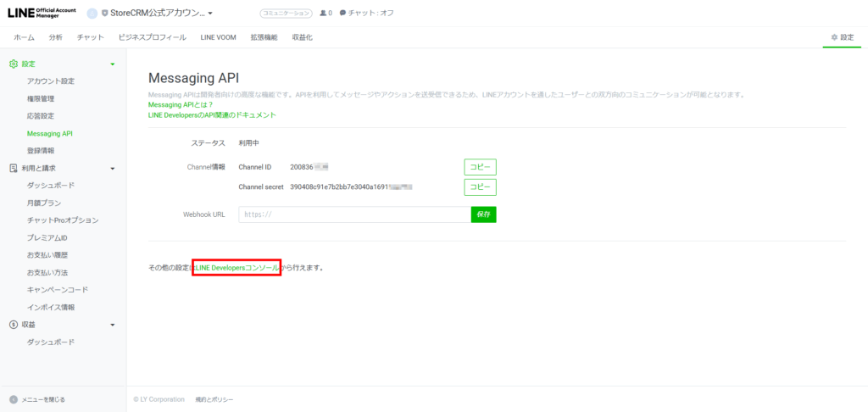This screenshot has height=412, width=868.
Task: Click the followers count person icon
Action: pos(323,14)
